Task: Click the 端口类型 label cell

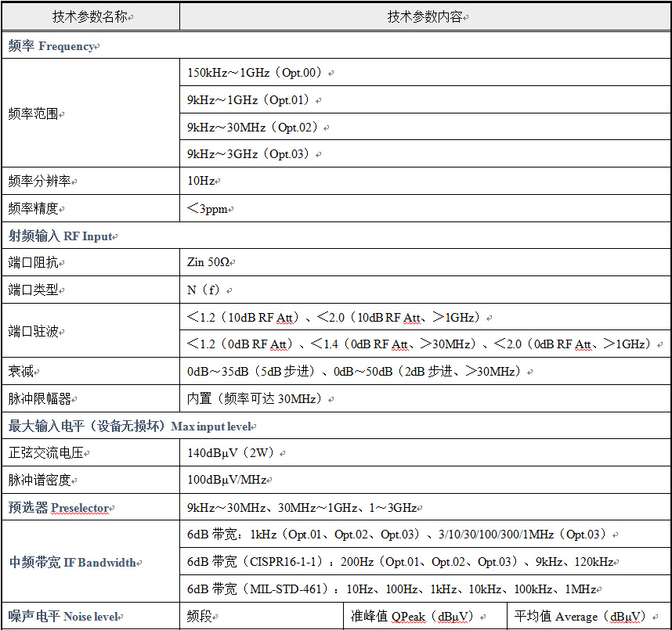Action: 90,290
